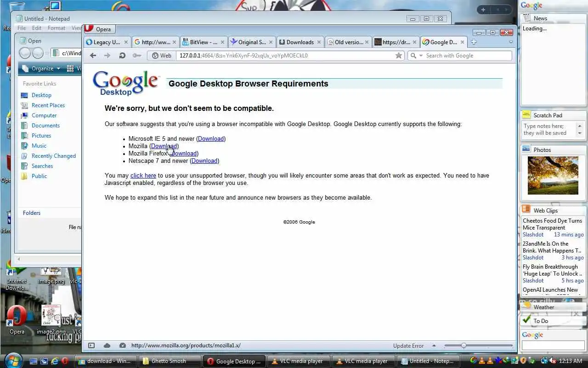Click the Web badge in address bar
This screenshot has height=368, width=588.
tap(162, 56)
